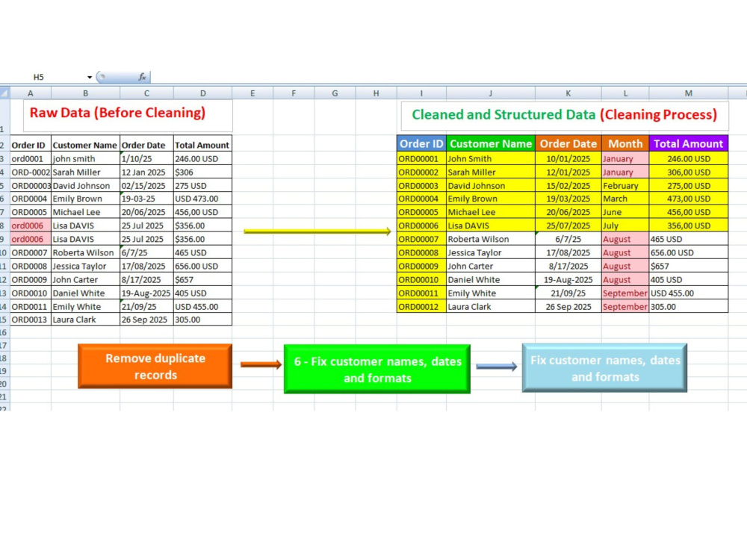Select row 16 header
Screen dimensions: 747x560
[4, 332]
